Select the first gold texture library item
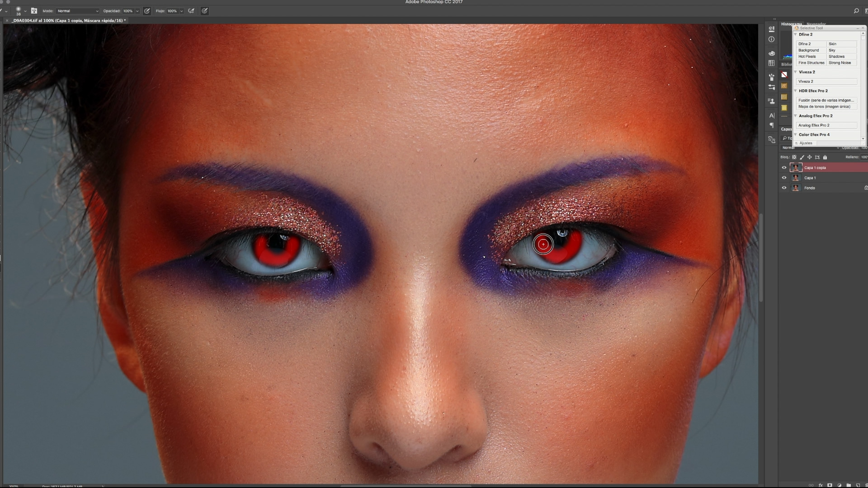The width and height of the screenshot is (868, 488). pos(784,85)
